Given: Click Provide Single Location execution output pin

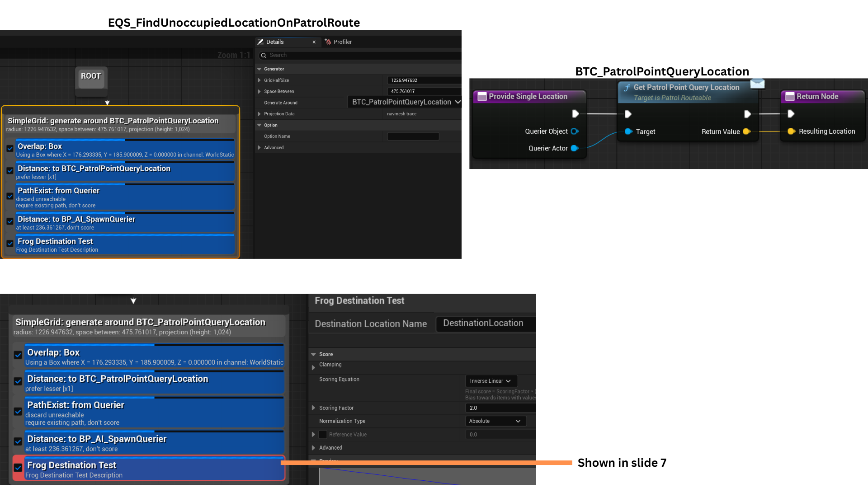Looking at the screenshot, I should [575, 114].
